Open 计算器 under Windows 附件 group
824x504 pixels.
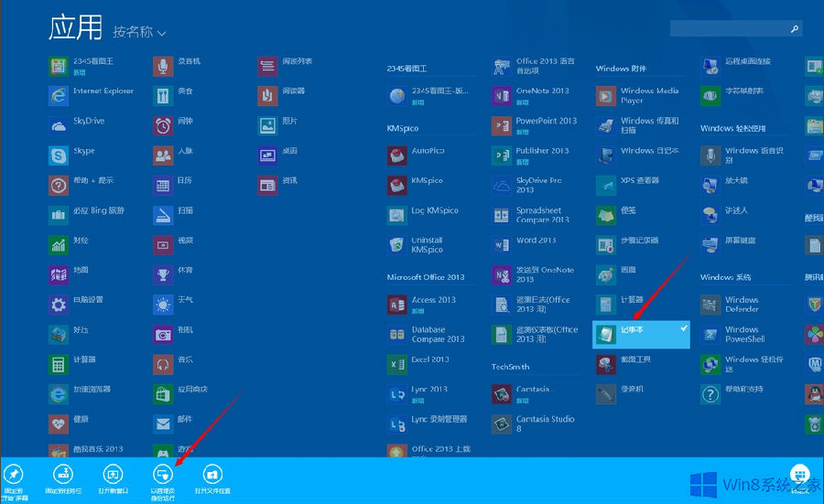coord(621,305)
